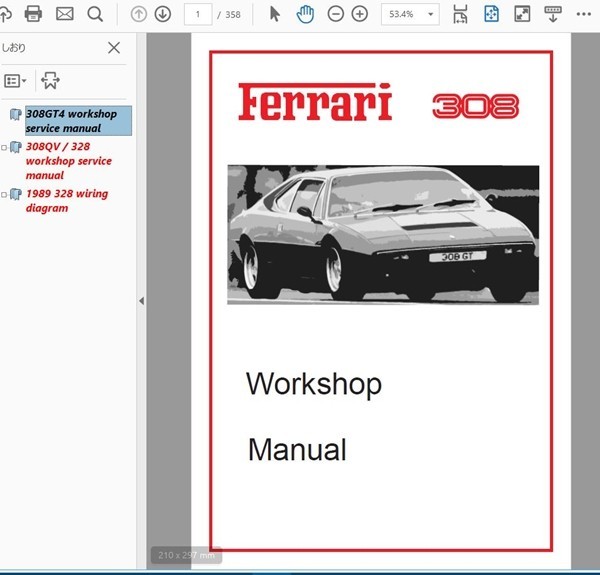This screenshot has width=600, height=575.
Task: Select 1989 328 wiring diagram bookmark
Action: [x=67, y=201]
